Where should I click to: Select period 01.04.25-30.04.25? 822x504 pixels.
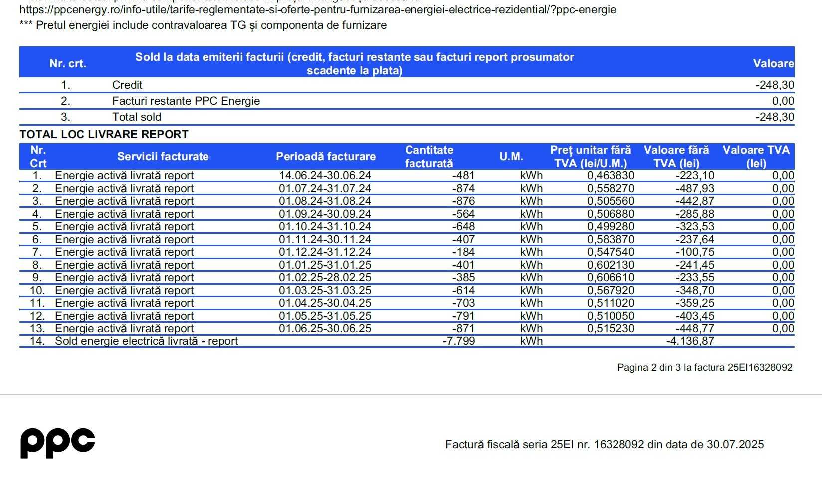pos(325,303)
